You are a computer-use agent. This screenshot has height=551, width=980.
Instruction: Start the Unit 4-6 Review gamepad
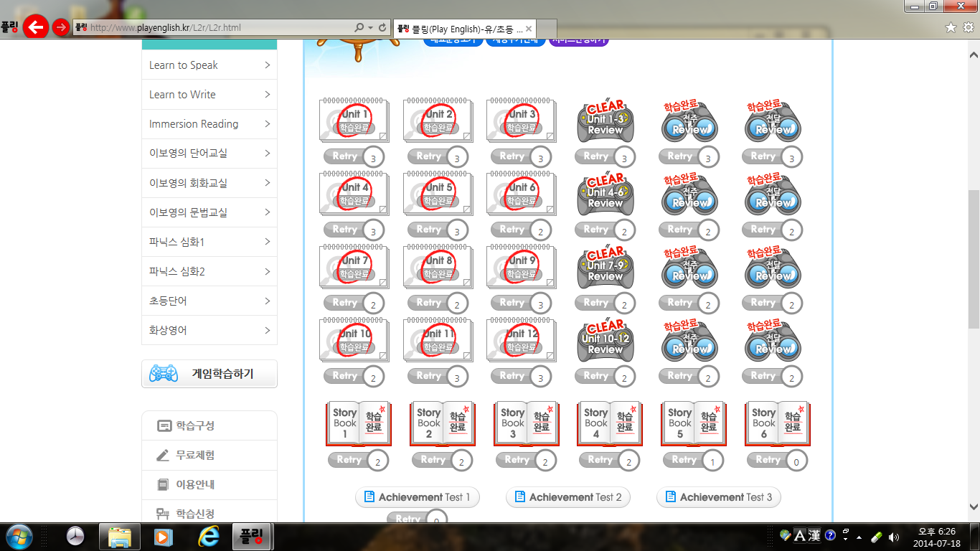606,194
